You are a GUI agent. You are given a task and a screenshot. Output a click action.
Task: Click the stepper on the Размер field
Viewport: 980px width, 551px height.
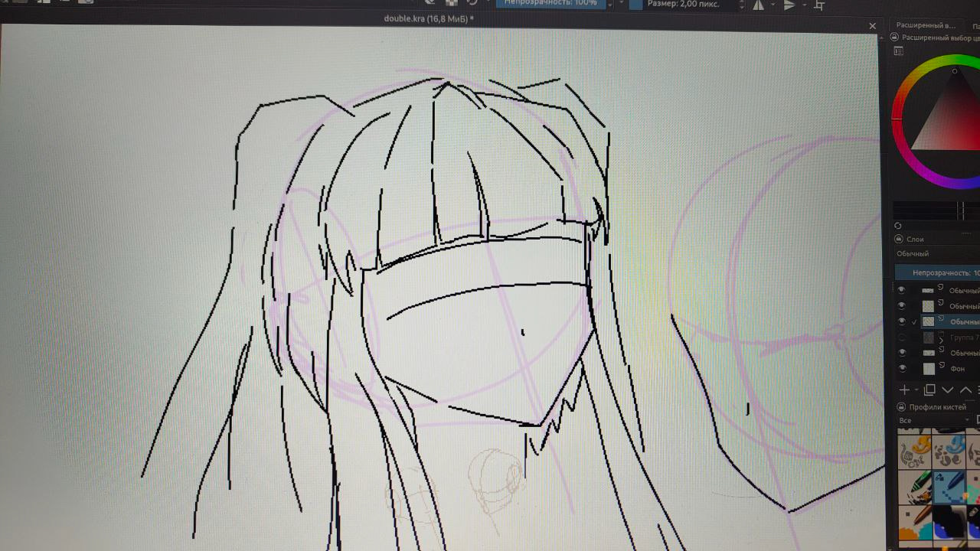pos(741,5)
